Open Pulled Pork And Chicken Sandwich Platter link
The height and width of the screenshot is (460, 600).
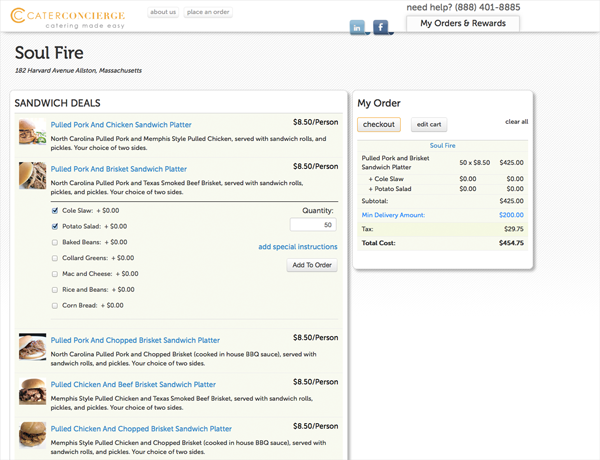coord(121,125)
